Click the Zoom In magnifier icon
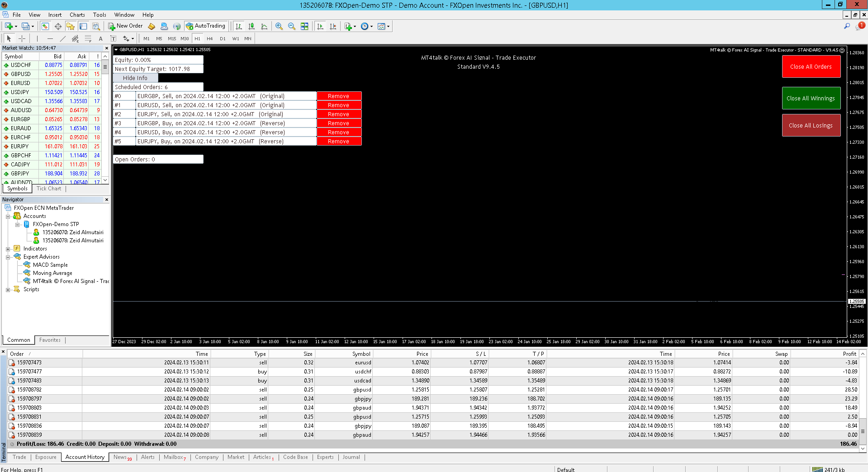 pyautogui.click(x=279, y=26)
